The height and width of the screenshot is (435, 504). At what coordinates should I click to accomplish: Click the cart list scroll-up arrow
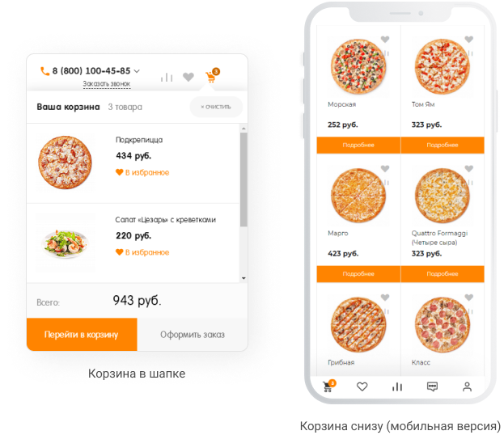[x=244, y=129]
